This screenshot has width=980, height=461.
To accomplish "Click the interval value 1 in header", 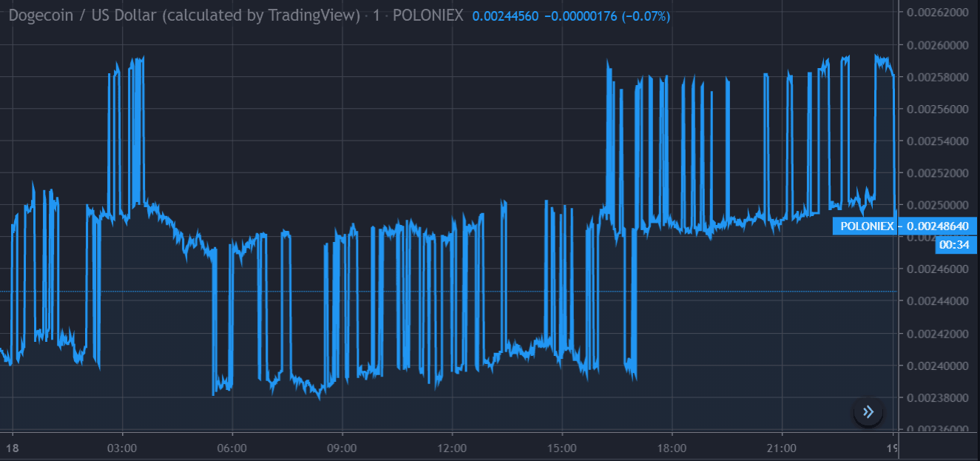I will (x=376, y=15).
